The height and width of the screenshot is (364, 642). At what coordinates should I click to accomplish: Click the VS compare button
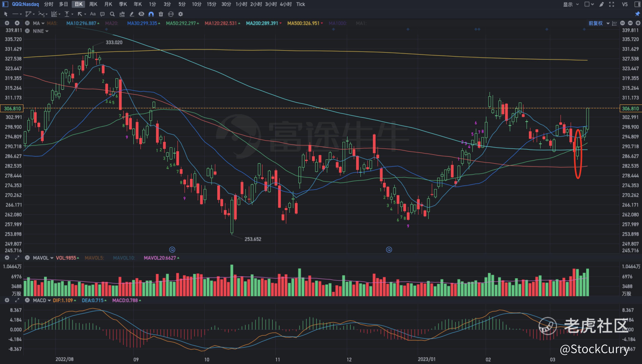pos(624,4)
